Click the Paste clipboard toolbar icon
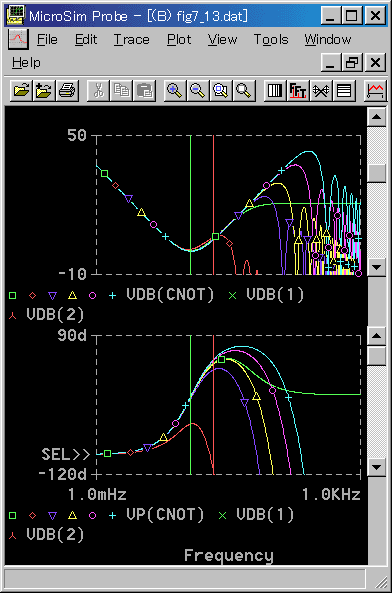This screenshot has height=593, width=392. (x=144, y=91)
